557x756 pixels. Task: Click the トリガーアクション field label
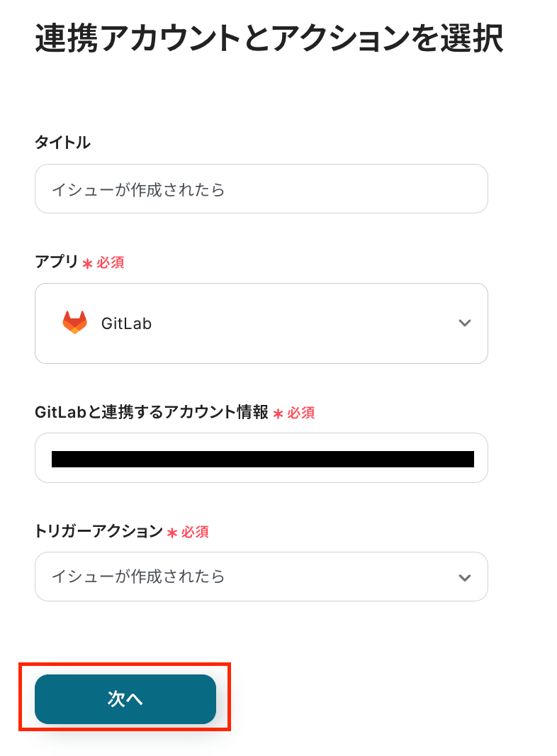(99, 531)
